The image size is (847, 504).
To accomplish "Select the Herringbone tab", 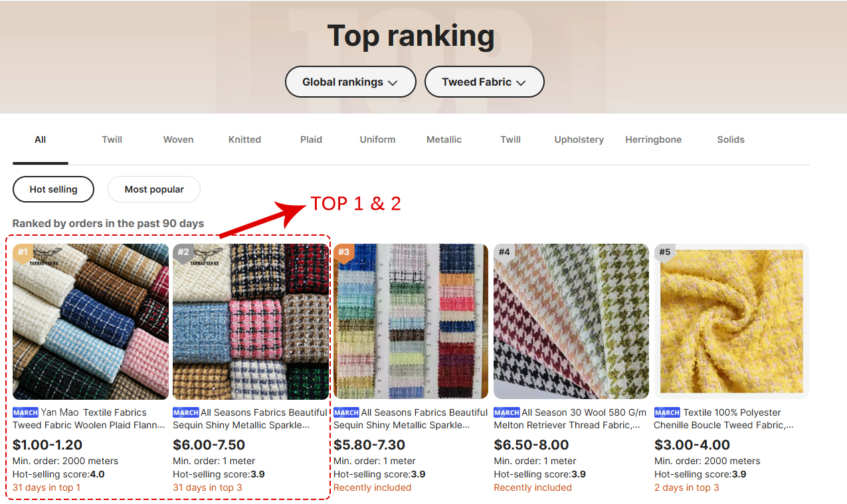I will pyautogui.click(x=653, y=139).
